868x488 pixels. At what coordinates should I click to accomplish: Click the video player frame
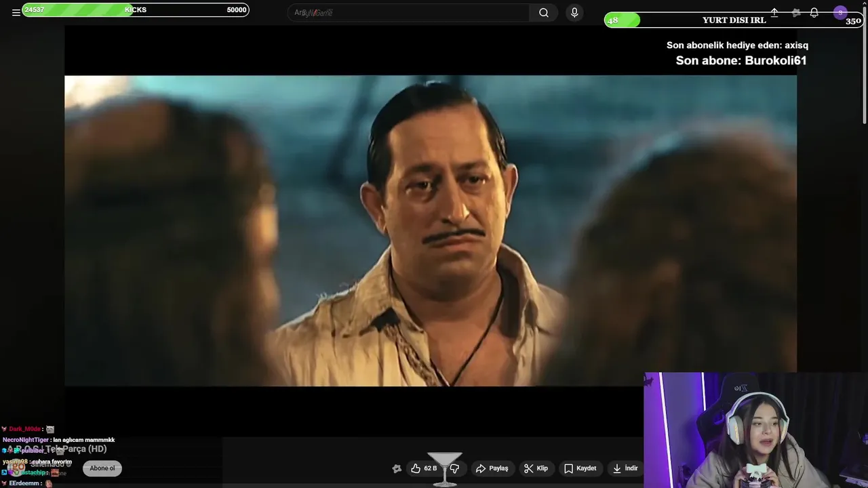431,230
